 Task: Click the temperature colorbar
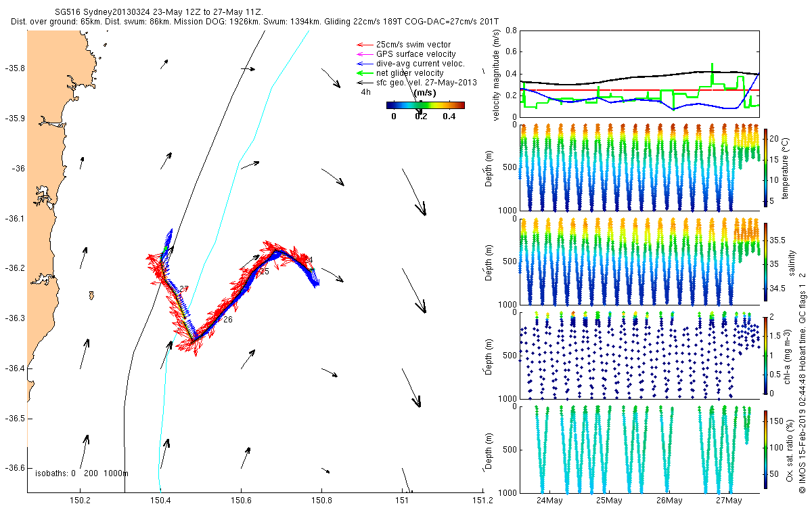pos(765,167)
